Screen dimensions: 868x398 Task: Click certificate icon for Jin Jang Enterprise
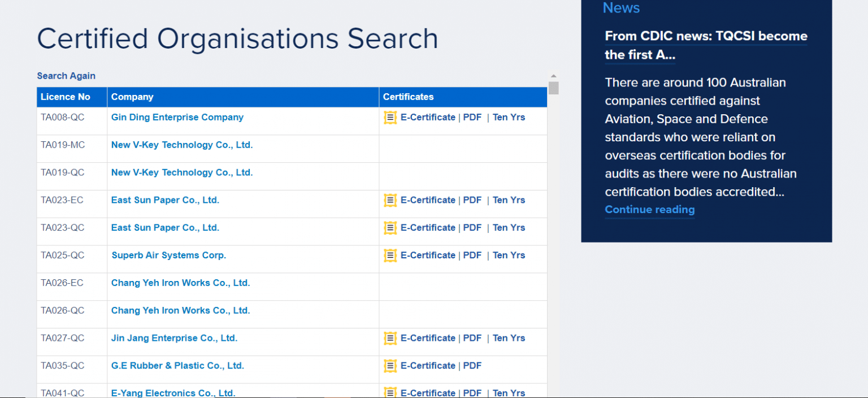pos(390,338)
